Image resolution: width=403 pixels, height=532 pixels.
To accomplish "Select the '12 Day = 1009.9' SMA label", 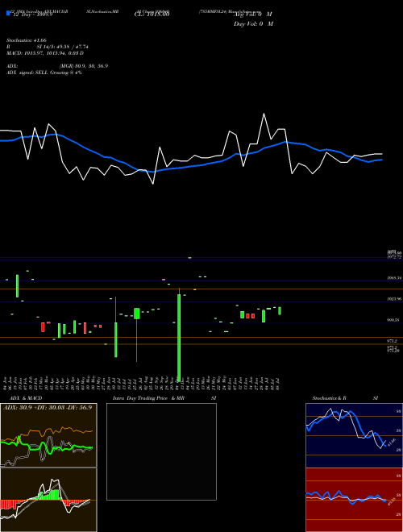I will click(33, 15).
